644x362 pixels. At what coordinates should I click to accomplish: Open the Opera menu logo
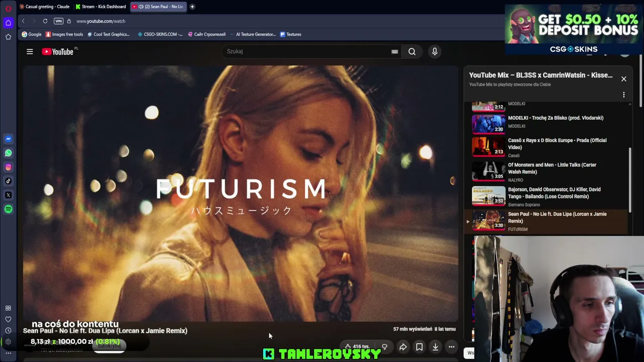click(8, 9)
